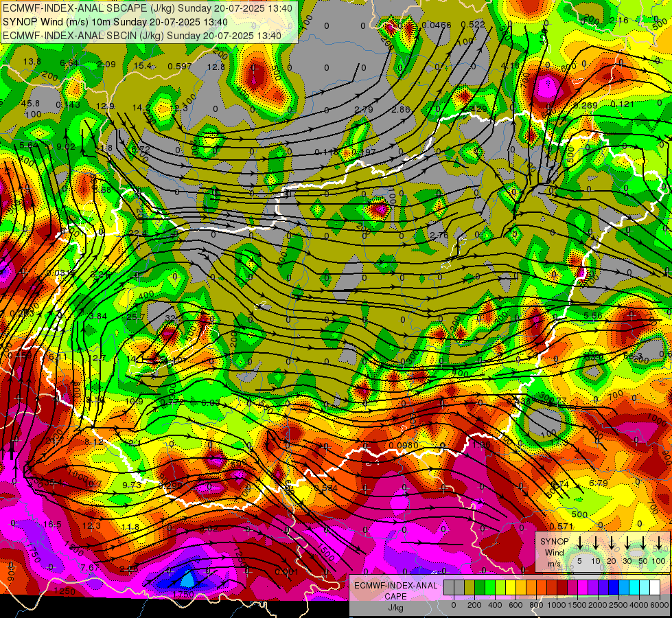
Task: Click the station value '9.73'
Action: pos(132,485)
